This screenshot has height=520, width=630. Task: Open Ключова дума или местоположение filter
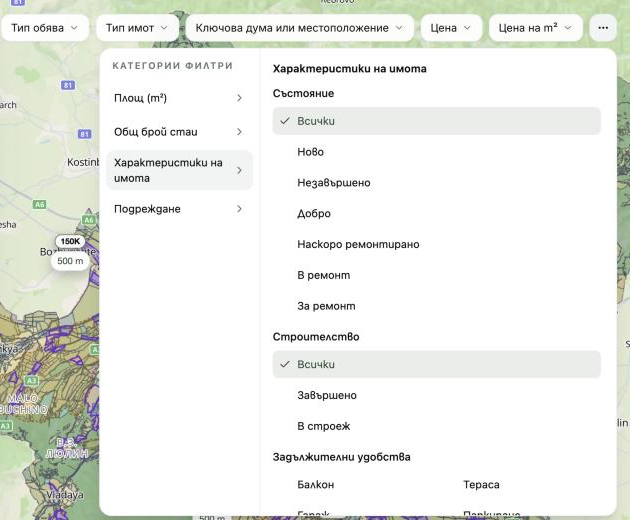coord(300,28)
